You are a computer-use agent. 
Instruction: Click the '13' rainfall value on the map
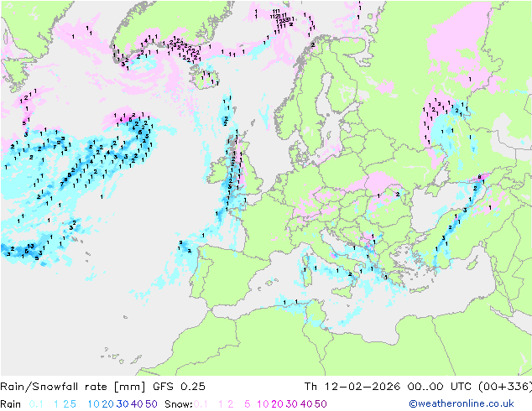30,246
